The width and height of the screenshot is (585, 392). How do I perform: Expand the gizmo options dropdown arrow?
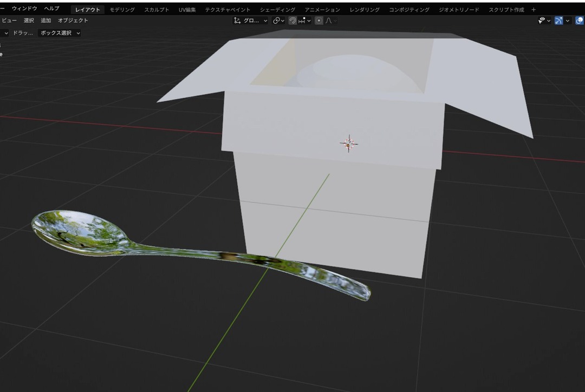[568, 21]
